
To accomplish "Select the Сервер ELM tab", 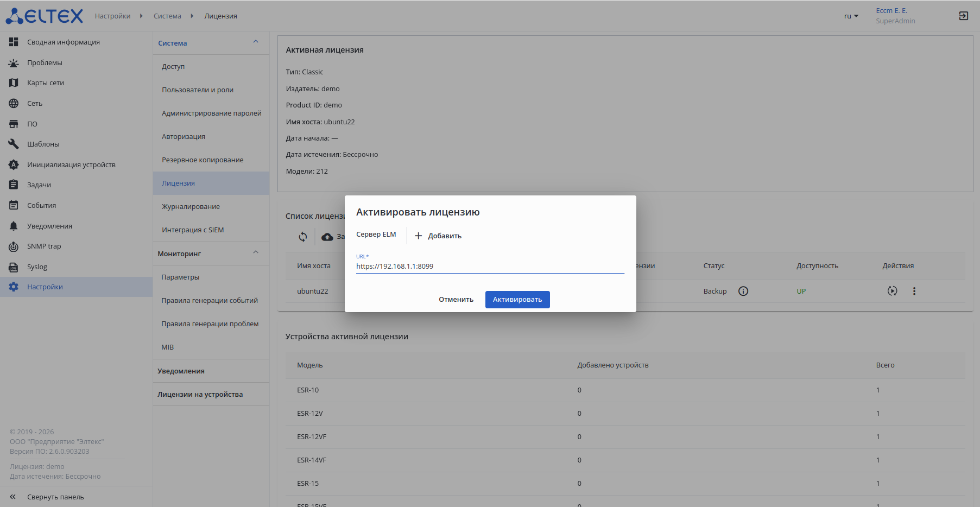I will tap(376, 235).
